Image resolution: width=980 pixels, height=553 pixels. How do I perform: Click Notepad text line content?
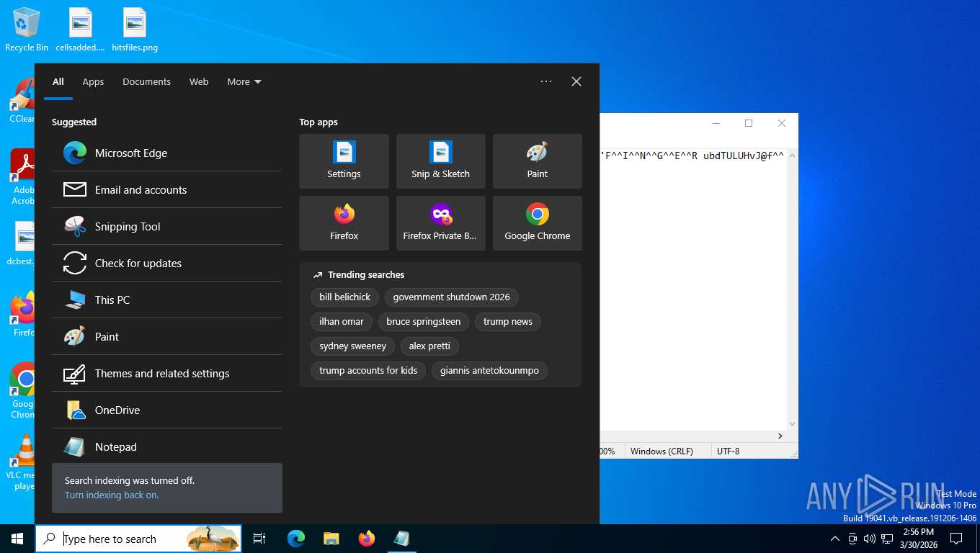click(692, 155)
